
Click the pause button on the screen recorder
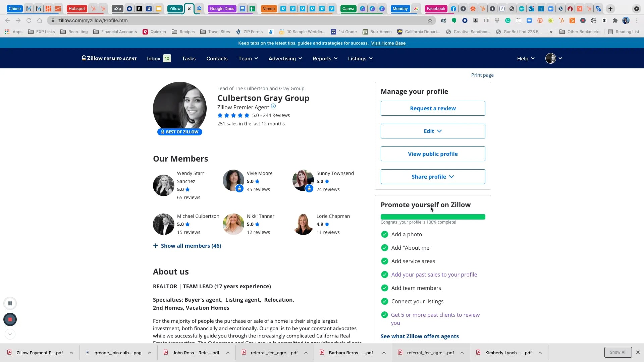pyautogui.click(x=10, y=303)
